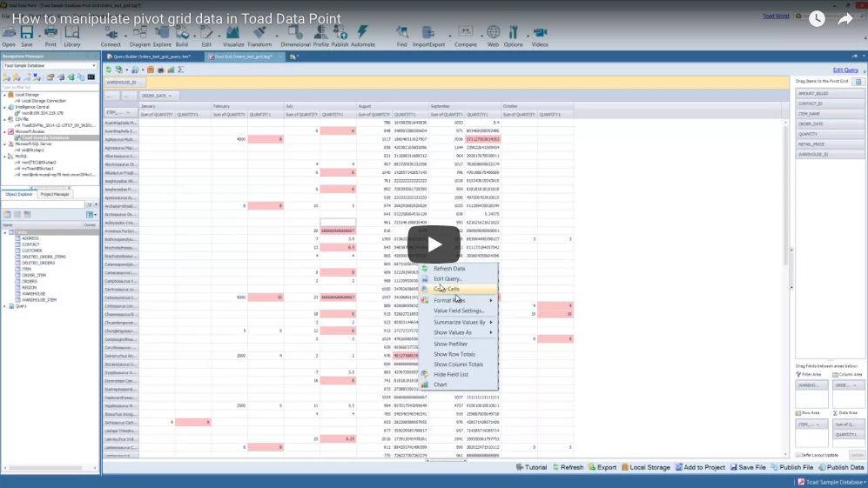The height and width of the screenshot is (488, 868).
Task: Click the Publish toolbar icon
Action: [x=340, y=35]
